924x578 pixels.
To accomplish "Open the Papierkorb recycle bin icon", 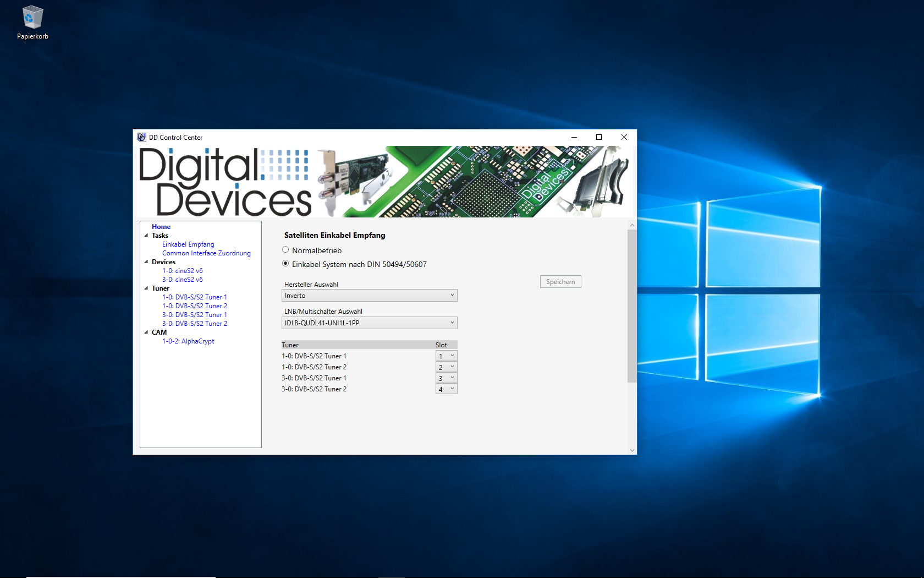I will click(32, 23).
